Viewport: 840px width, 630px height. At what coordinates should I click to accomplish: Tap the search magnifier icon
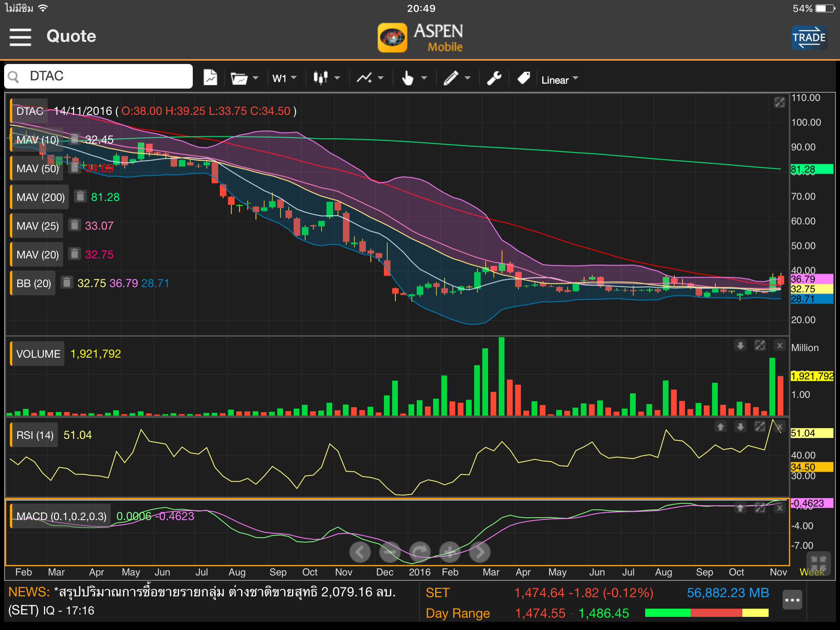14,77
